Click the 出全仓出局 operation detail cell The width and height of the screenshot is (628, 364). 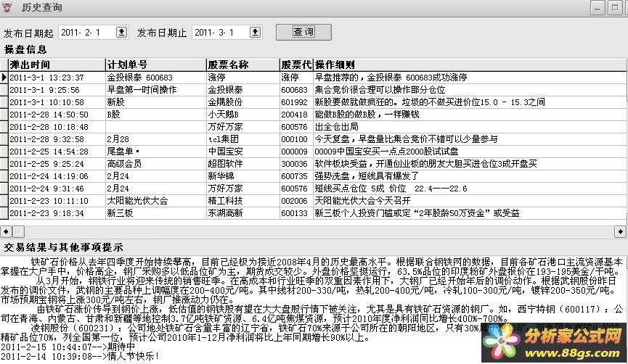pos(470,127)
